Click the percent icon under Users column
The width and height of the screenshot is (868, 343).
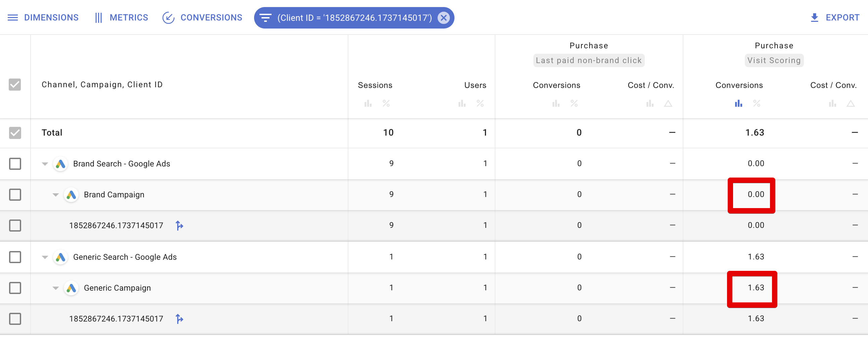tap(481, 104)
